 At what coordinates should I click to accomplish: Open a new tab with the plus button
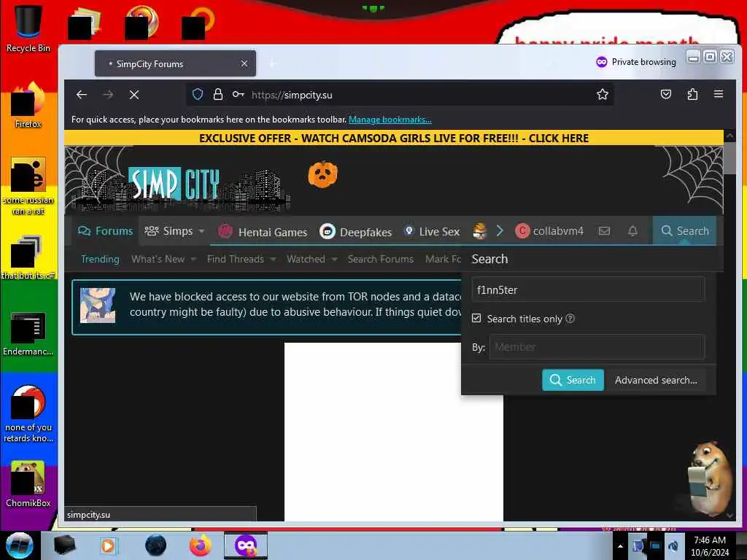tap(272, 63)
